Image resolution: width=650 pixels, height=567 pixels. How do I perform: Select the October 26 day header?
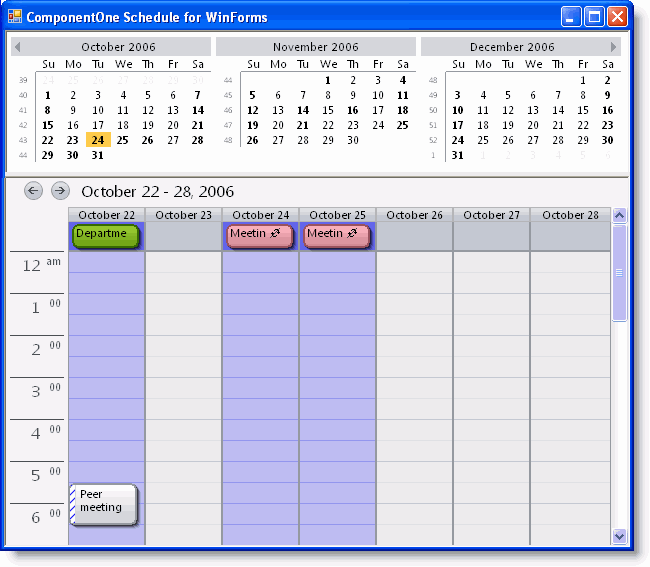tap(414, 215)
